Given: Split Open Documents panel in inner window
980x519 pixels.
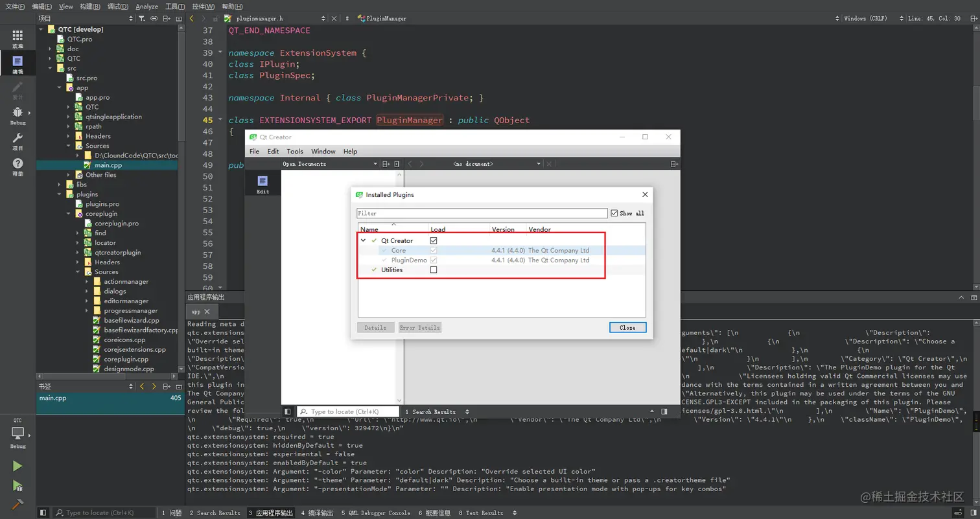Looking at the screenshot, I should click(386, 164).
